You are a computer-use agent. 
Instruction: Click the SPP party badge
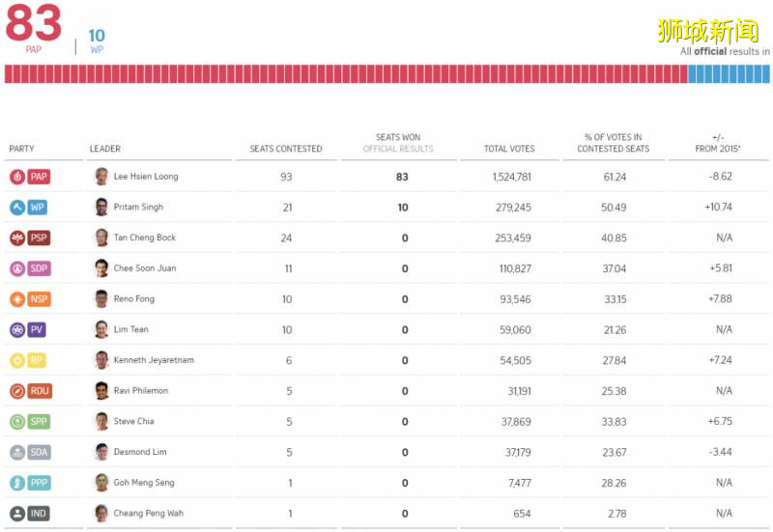point(29,422)
